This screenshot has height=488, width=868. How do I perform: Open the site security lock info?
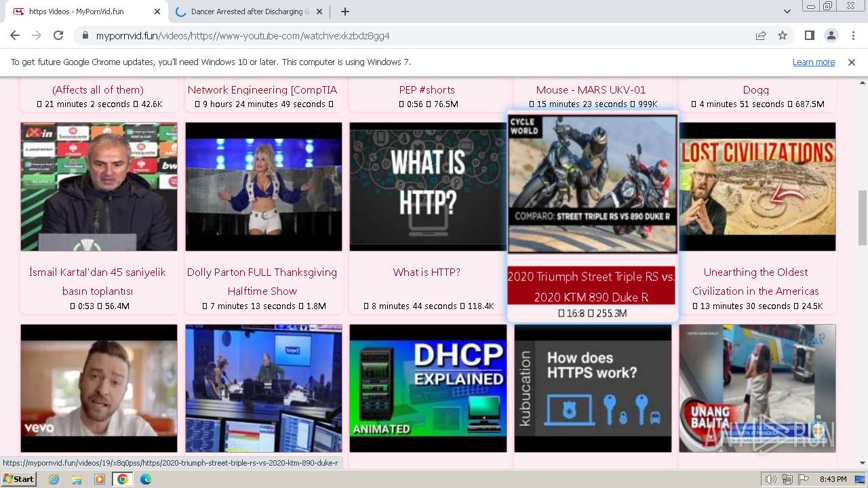point(85,36)
